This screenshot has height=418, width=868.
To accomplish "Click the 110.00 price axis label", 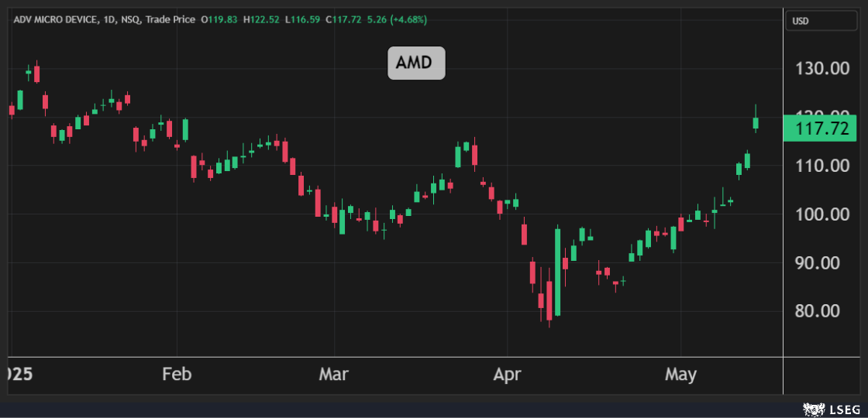I will (x=822, y=165).
